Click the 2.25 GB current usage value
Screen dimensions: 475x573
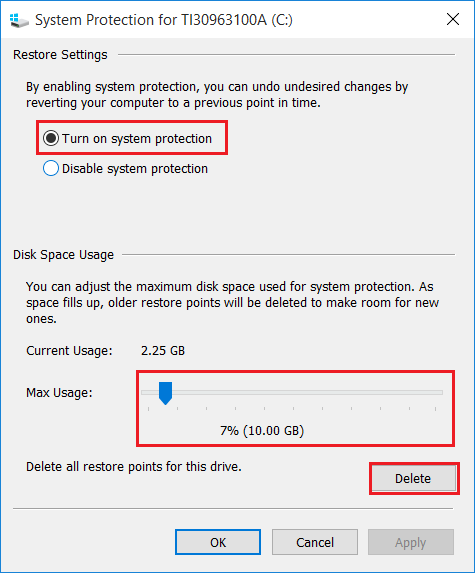[163, 351]
